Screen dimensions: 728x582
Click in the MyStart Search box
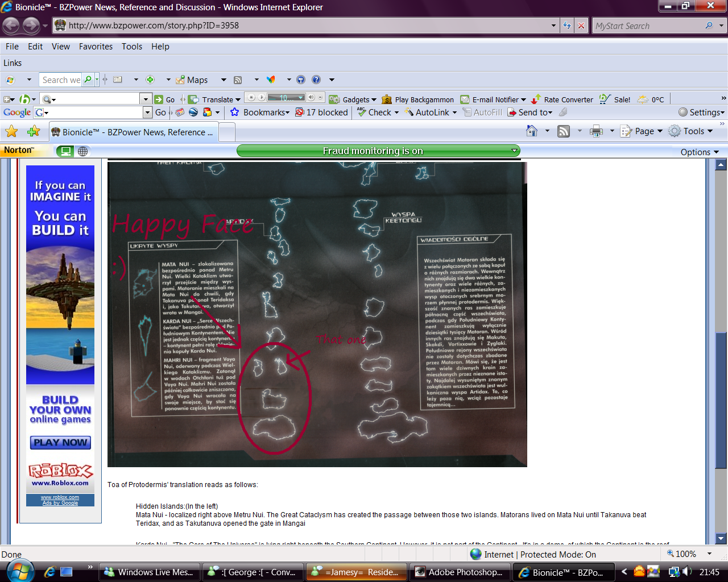click(648, 26)
